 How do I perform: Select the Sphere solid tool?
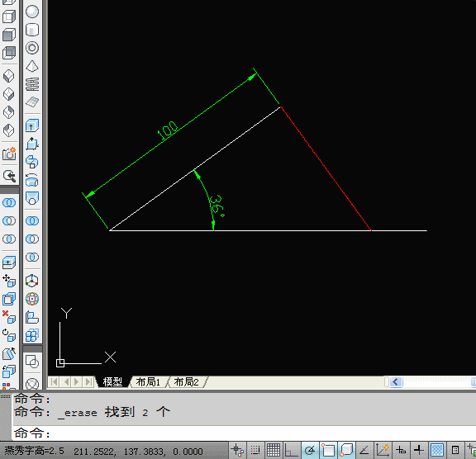tap(32, 12)
